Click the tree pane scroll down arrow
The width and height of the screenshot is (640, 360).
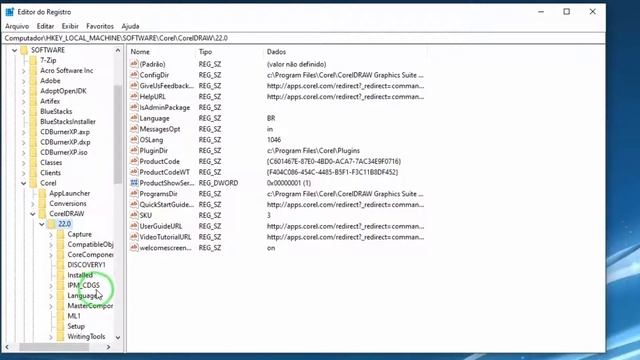118,338
